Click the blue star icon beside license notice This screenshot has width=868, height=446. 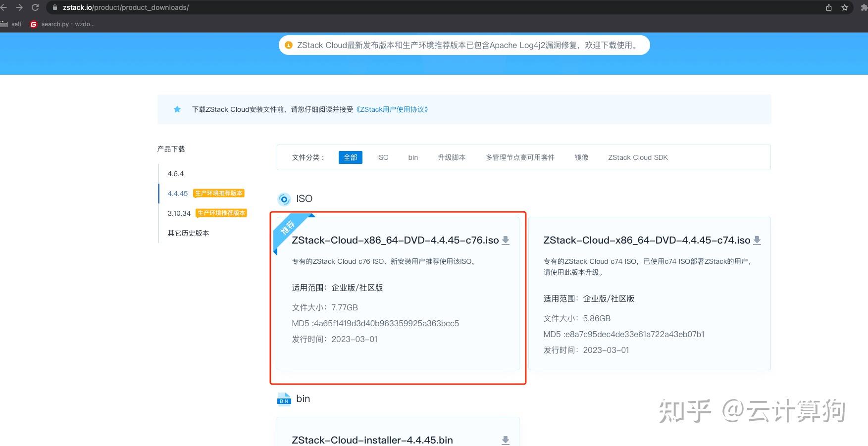point(177,109)
